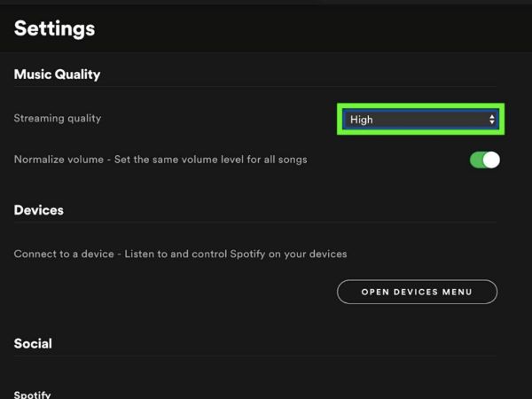This screenshot has height=399, width=532.
Task: Toggle the Normalize volume switch
Action: pos(485,160)
